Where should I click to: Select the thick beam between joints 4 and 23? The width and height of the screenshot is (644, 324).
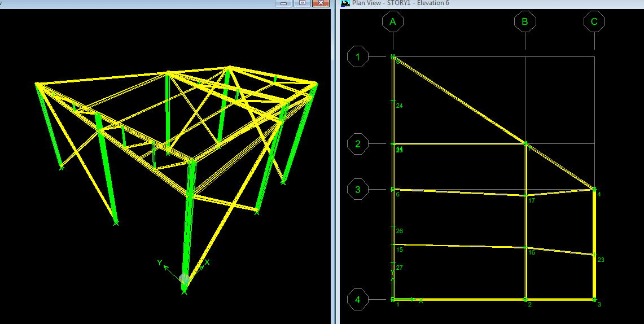(594, 222)
